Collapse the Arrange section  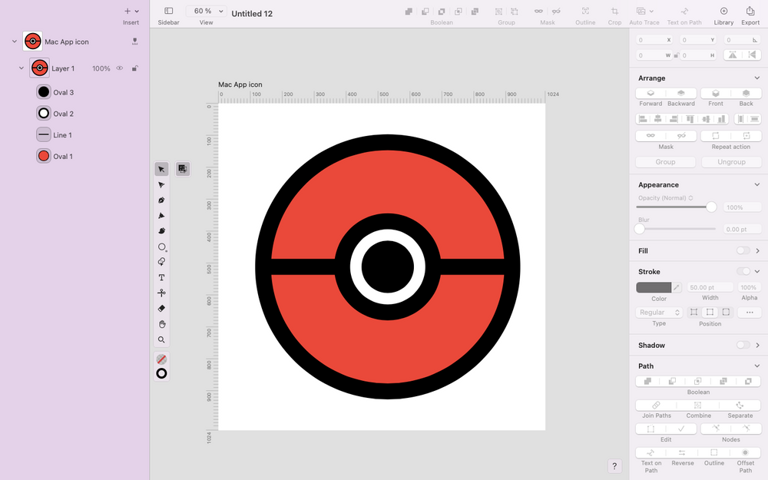coord(757,78)
